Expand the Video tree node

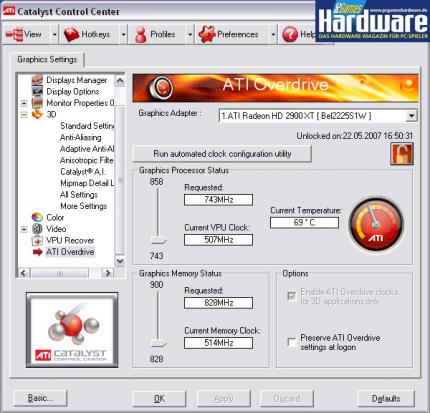click(24, 229)
